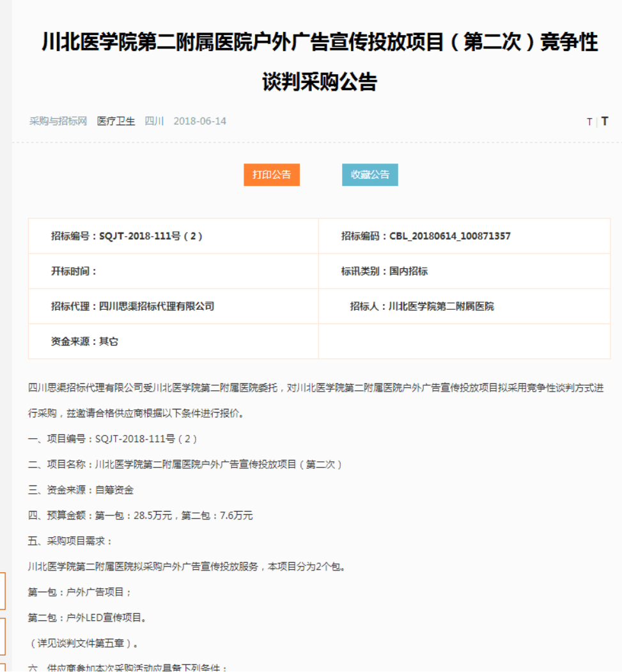Open the 四川 region link
The image size is (622, 672).
(154, 121)
